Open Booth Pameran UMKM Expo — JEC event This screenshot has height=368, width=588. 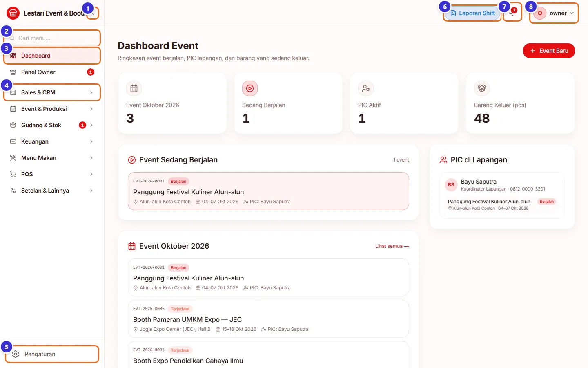(x=268, y=319)
